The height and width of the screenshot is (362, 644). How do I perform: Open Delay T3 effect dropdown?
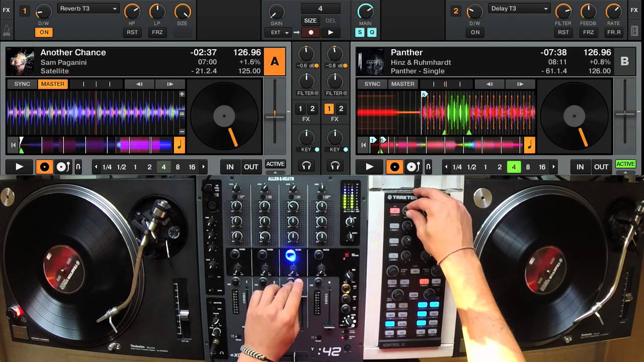pyautogui.click(x=519, y=9)
